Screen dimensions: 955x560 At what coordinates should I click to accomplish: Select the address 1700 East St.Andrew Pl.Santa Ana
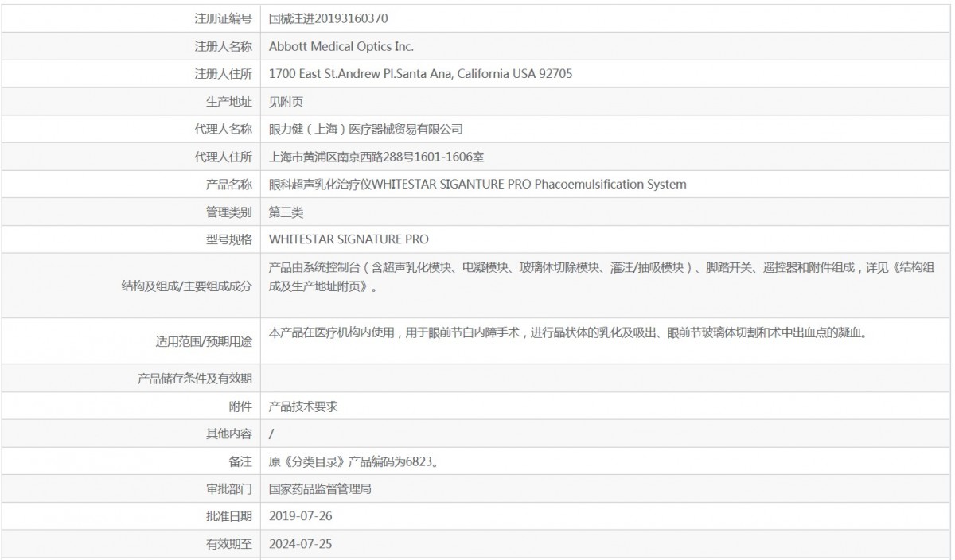click(x=421, y=74)
